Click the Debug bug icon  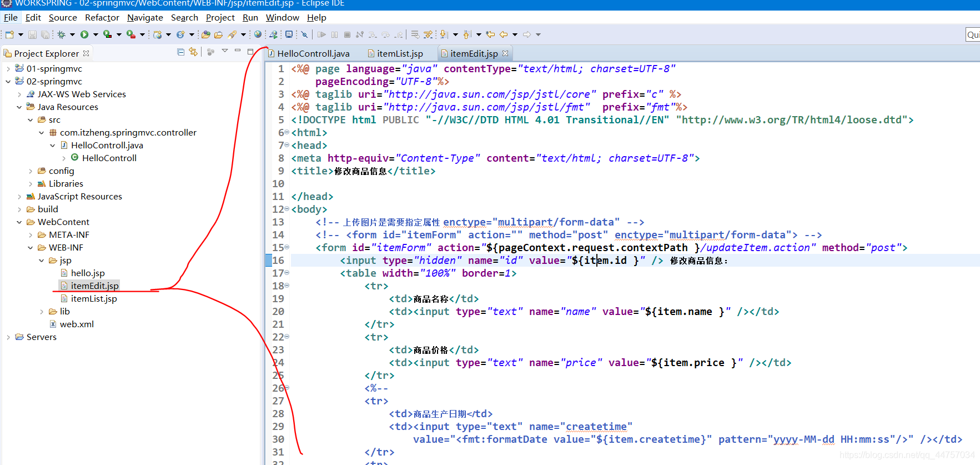(61, 34)
